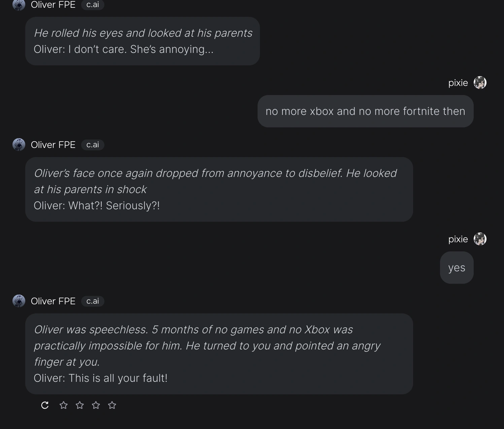Screen dimensions: 504x429
Task: Click the "She's annoying..." message bubble
Action: [x=142, y=41]
